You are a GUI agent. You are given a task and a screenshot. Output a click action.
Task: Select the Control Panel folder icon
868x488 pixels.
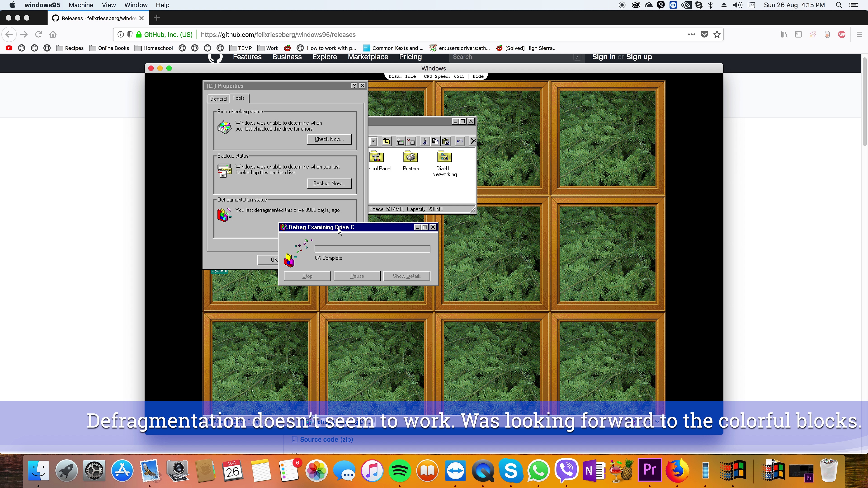[x=376, y=157]
